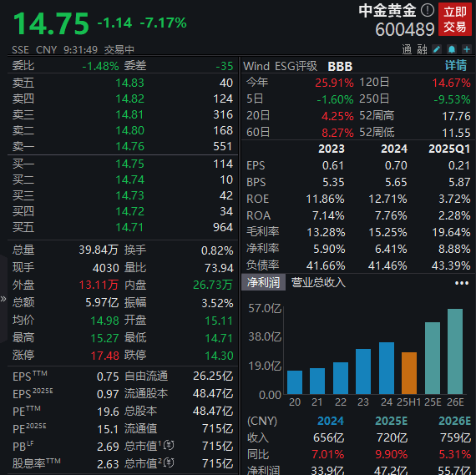Click the info icon beside 中金黄金
The width and height of the screenshot is (476, 475).
pyautogui.click(x=427, y=10)
